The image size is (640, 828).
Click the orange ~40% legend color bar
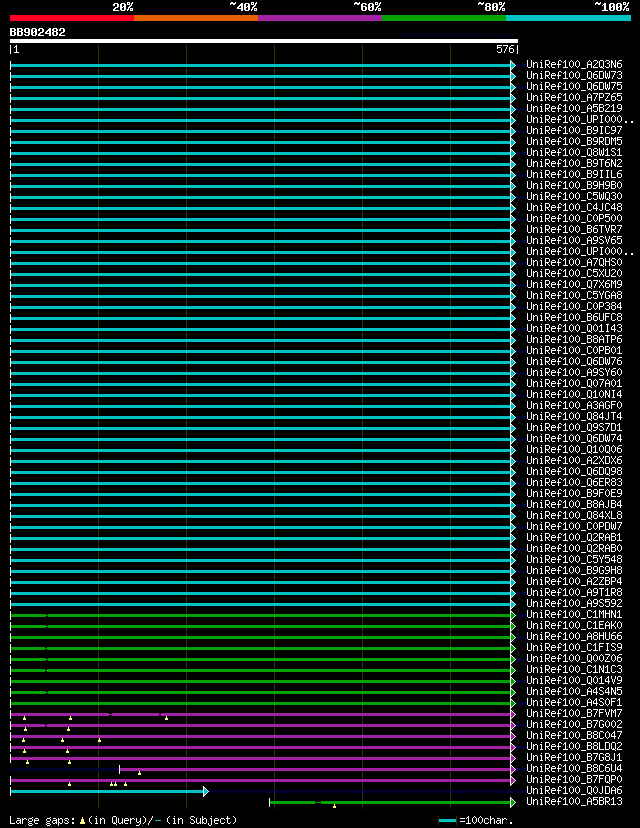(196, 18)
